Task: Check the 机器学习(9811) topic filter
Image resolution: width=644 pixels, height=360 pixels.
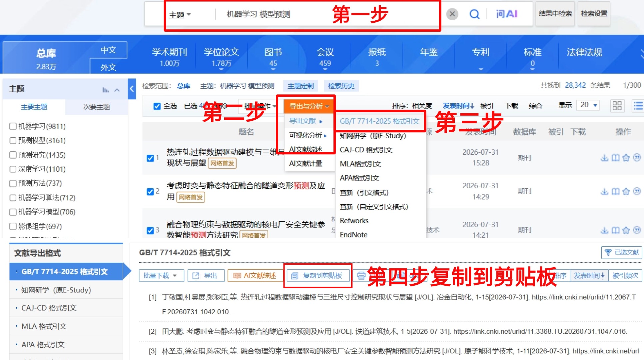Action: click(x=13, y=126)
